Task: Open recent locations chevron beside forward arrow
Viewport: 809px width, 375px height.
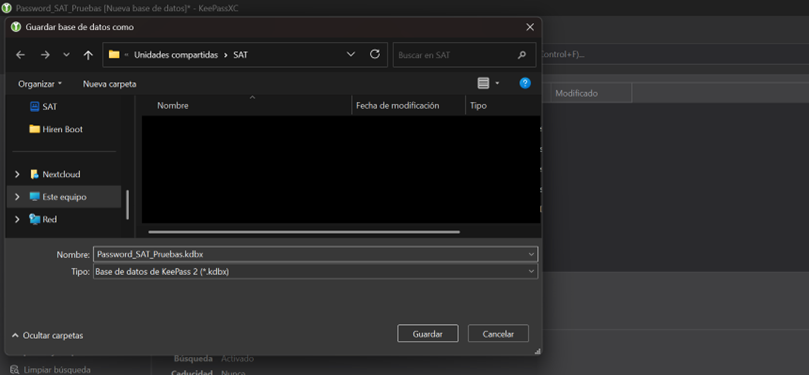Action: pos(66,55)
